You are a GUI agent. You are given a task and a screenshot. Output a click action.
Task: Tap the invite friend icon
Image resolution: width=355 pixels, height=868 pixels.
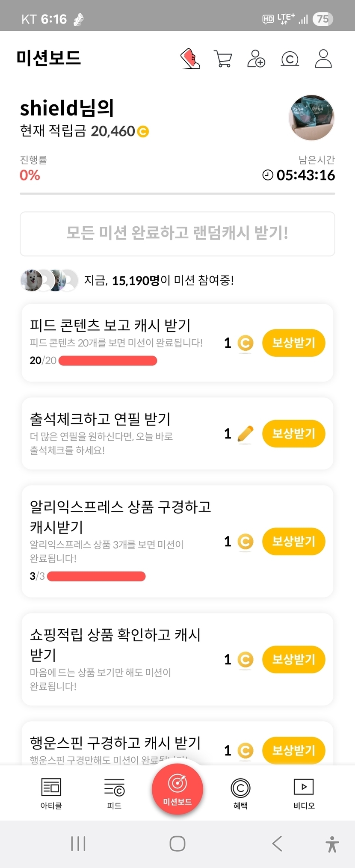pos(256,59)
